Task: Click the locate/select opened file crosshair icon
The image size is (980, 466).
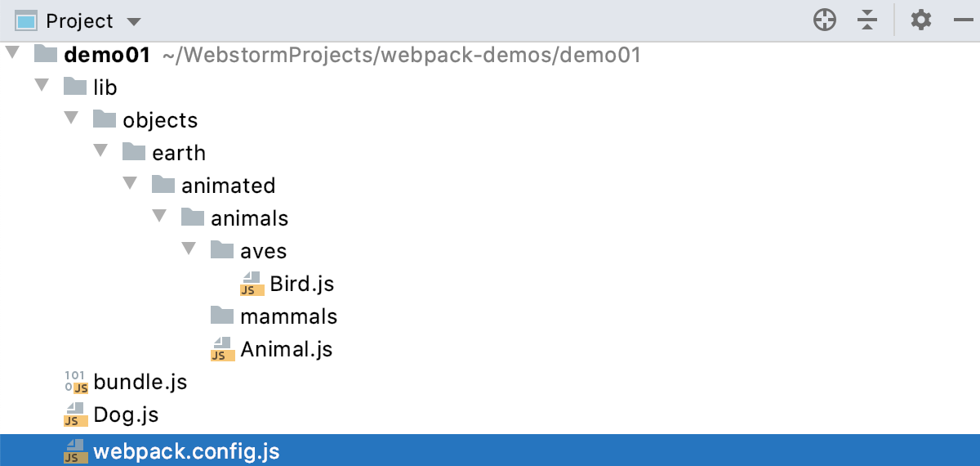Action: 825,20
